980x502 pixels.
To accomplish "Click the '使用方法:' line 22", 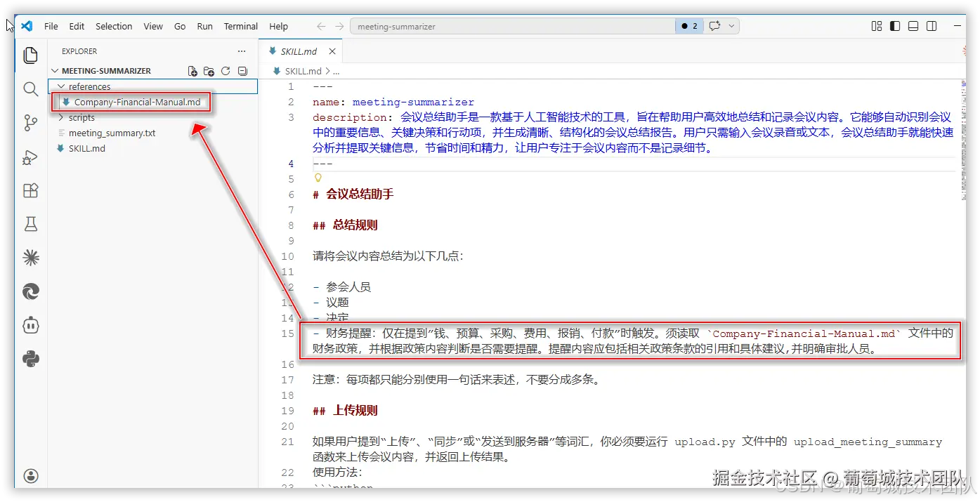I will pyautogui.click(x=337, y=473).
